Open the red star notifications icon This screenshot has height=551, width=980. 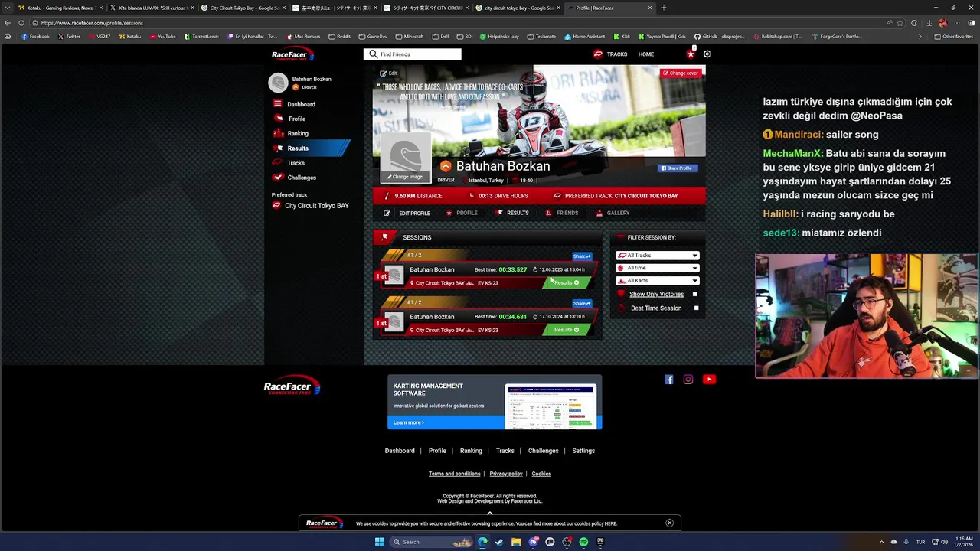(x=691, y=54)
